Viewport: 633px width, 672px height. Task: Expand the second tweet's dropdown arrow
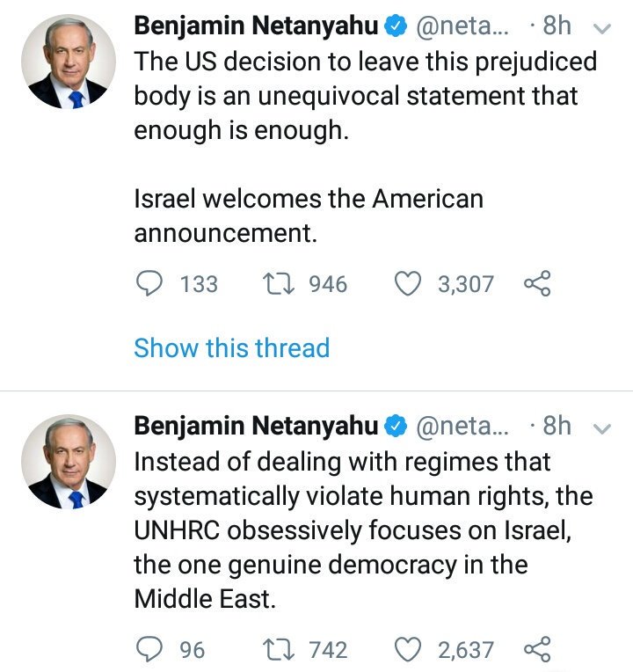[602, 428]
